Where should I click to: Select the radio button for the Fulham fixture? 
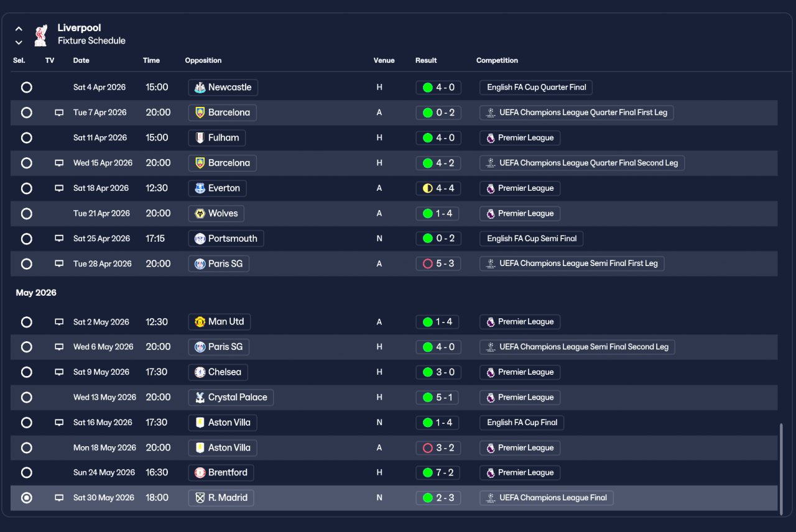coord(26,138)
